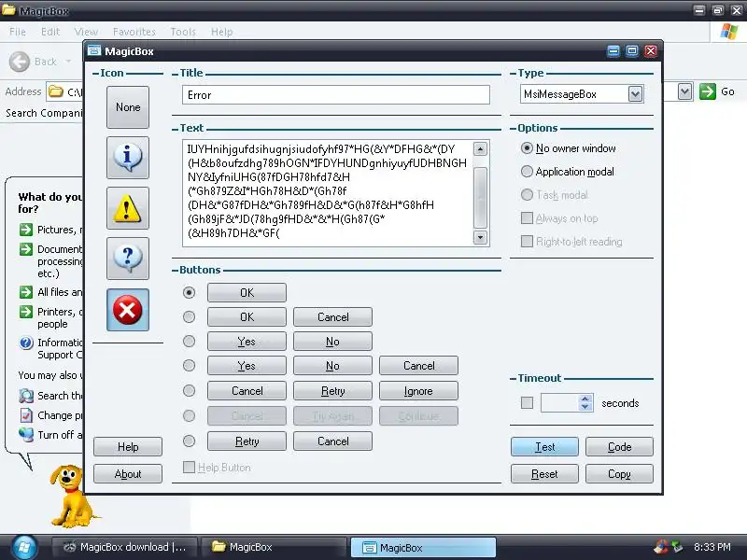Image resolution: width=747 pixels, height=560 pixels.
Task: Click the About button
Action: point(128,474)
